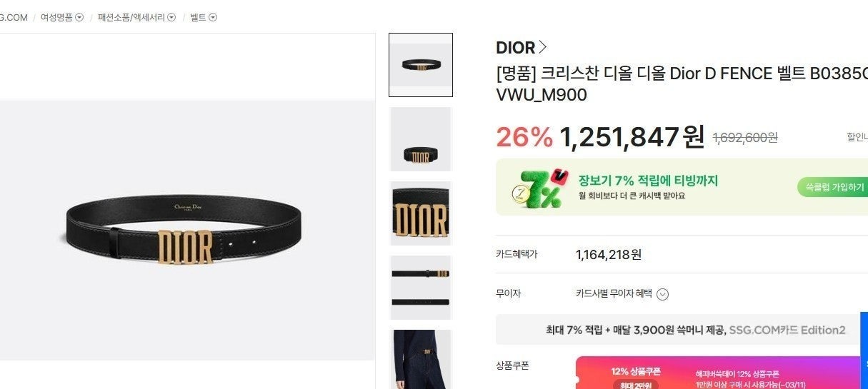This screenshot has width=868, height=389.
Task: Select the flat belt layout thumbnail
Action: tap(420, 288)
